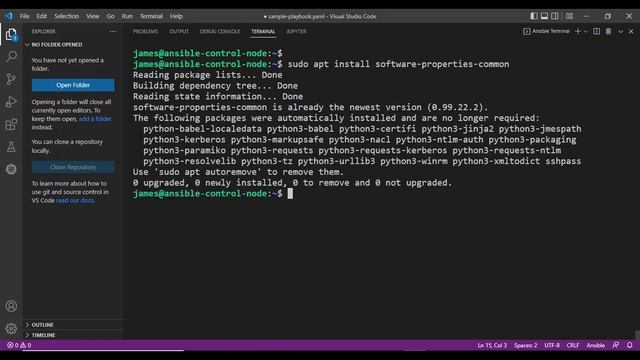The width and height of the screenshot is (640, 360).
Task: Toggle the primary side bar layout
Action: (x=534, y=16)
